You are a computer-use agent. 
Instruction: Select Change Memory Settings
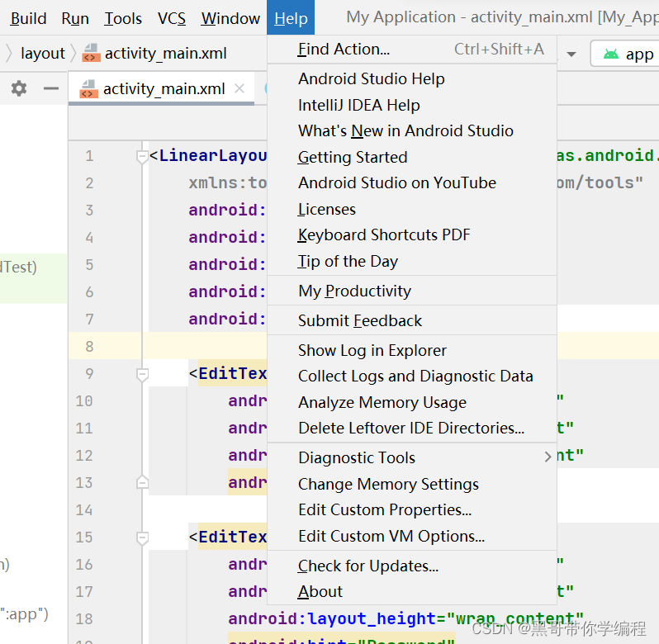point(412,485)
